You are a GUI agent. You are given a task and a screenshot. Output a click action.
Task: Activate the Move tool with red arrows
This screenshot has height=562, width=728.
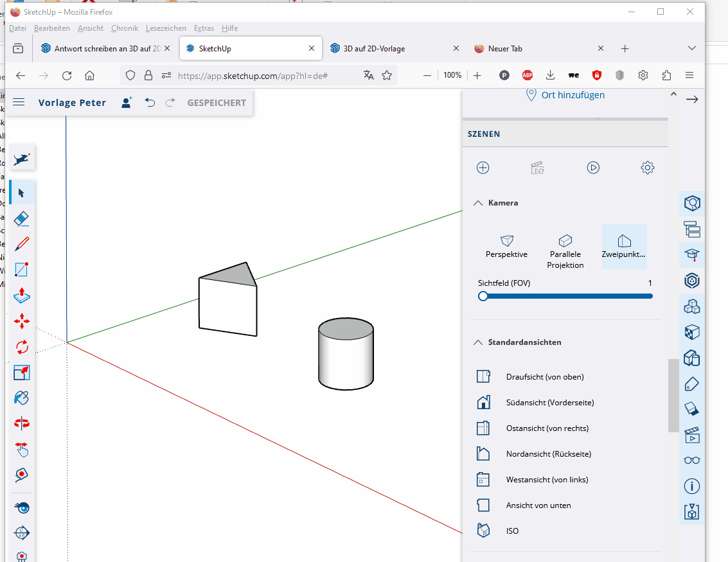22,321
